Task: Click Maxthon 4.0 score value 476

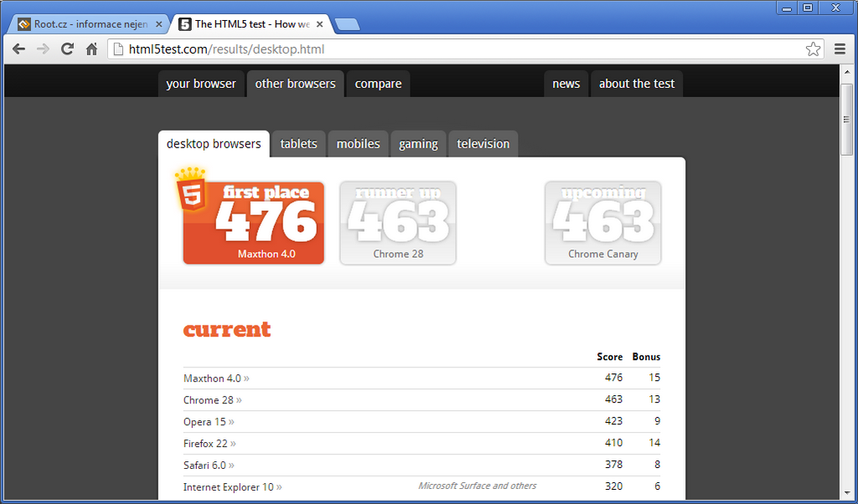Action: tap(614, 378)
